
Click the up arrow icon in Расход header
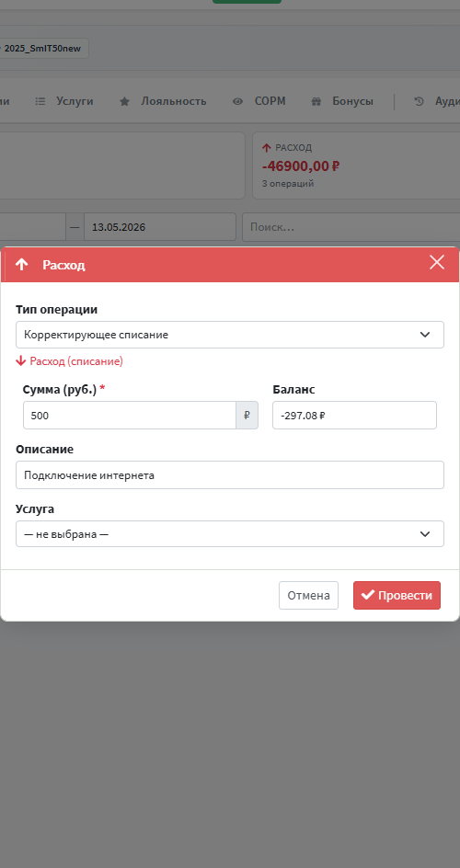coord(21,265)
